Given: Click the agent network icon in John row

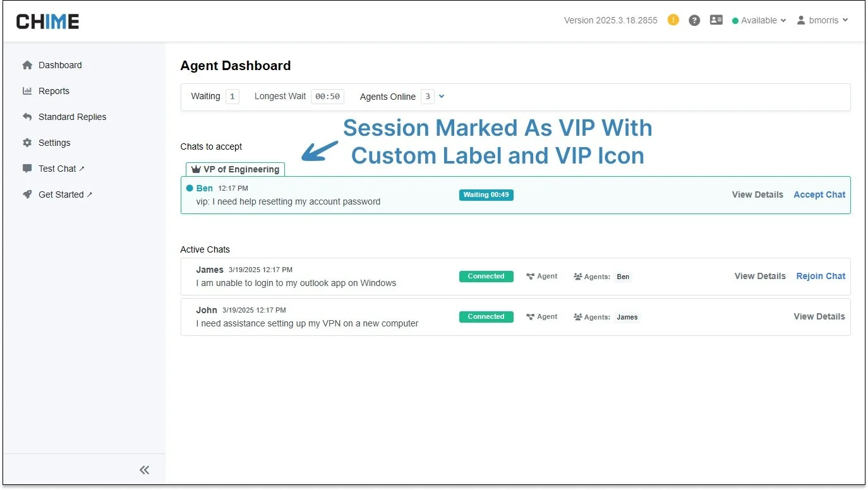Looking at the screenshot, I should [x=531, y=317].
